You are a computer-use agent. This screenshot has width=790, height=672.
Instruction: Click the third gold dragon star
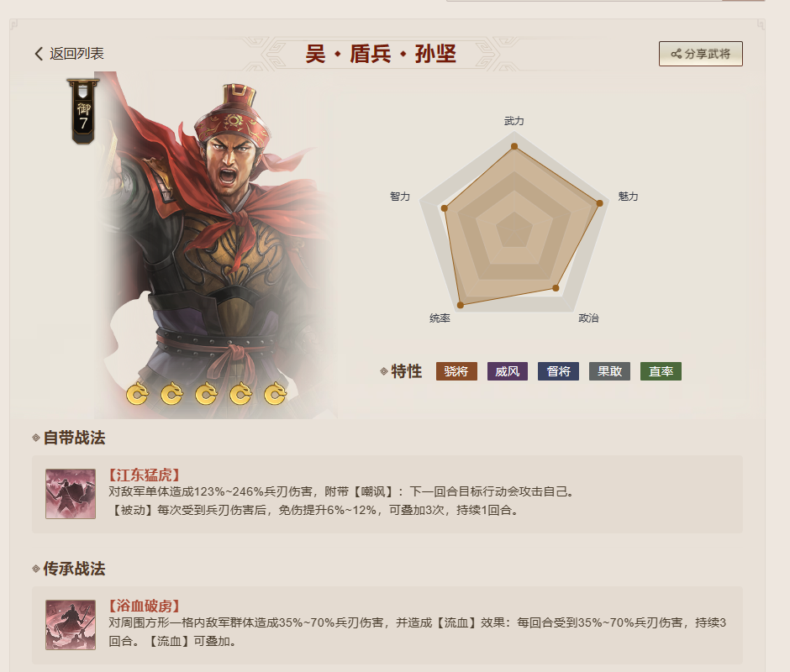[206, 393]
